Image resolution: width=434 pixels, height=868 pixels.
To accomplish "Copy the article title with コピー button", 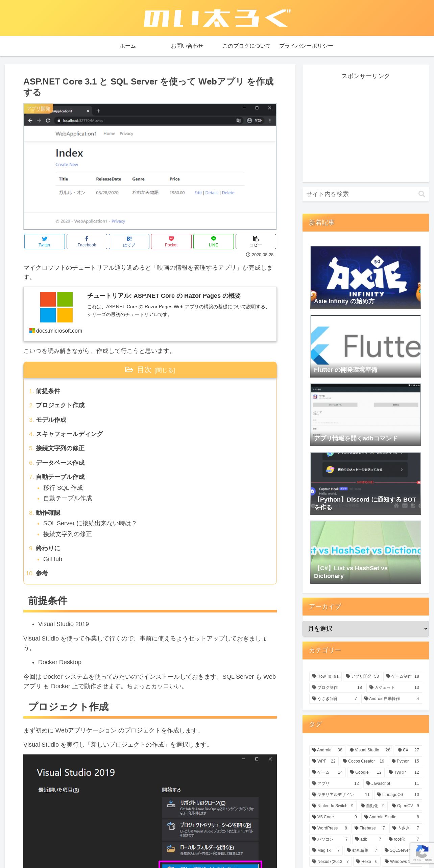I will [256, 241].
